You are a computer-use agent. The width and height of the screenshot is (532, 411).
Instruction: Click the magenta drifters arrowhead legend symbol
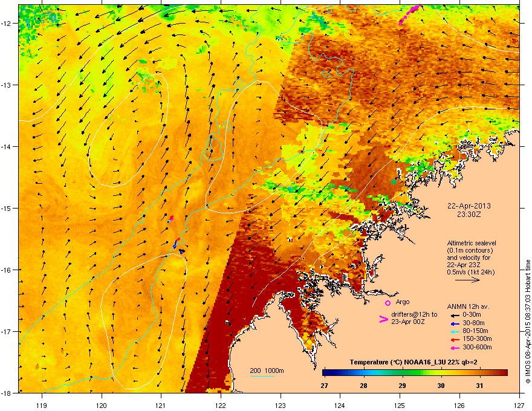click(x=383, y=319)
